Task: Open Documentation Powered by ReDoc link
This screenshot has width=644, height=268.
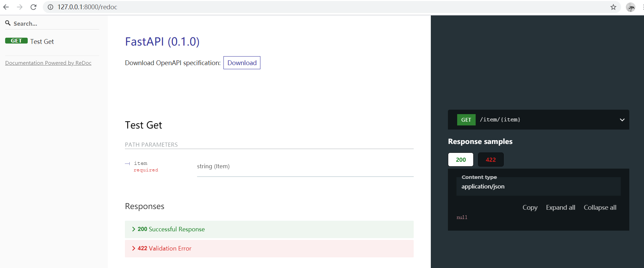Action: click(48, 63)
